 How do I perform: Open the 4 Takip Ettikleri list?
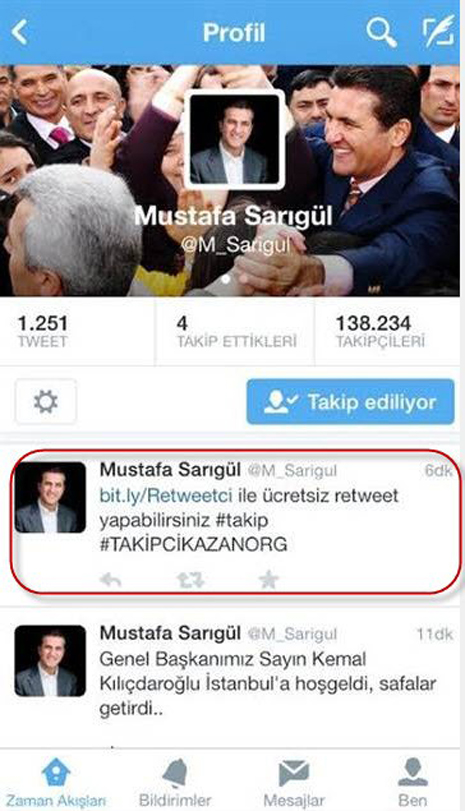(236, 332)
